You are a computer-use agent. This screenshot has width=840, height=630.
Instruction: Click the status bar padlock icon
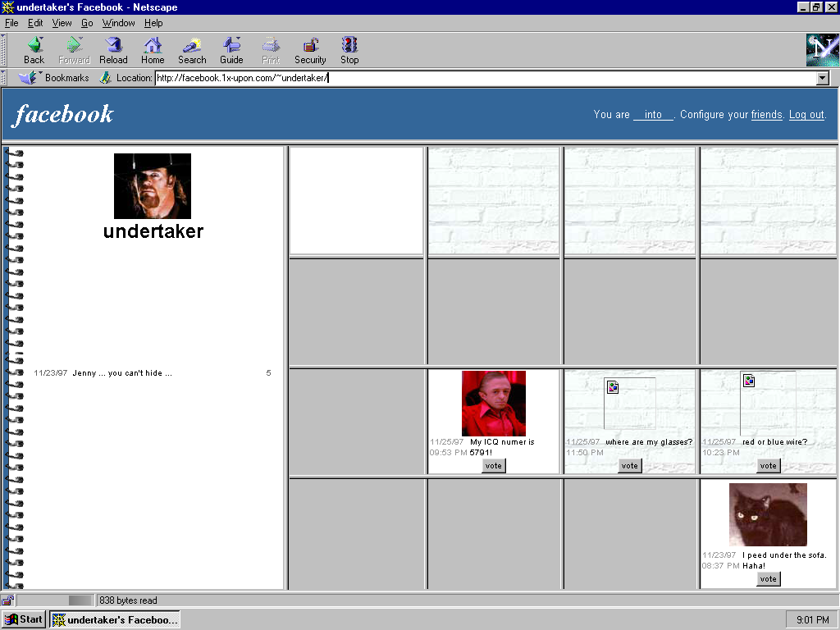(7, 600)
